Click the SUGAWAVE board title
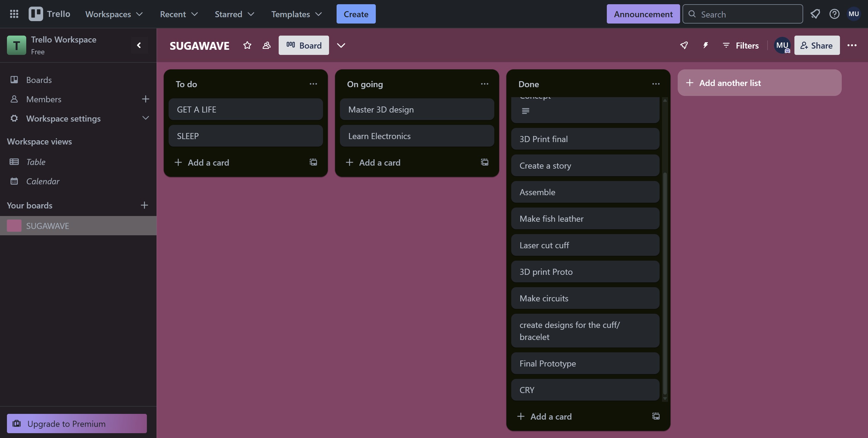The width and height of the screenshot is (868, 438). point(199,46)
